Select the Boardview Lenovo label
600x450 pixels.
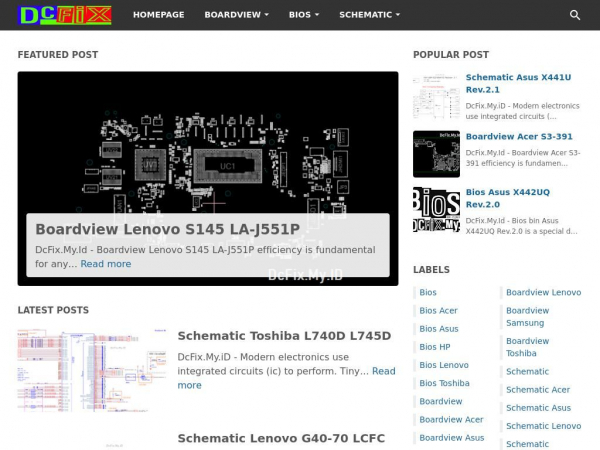543,292
